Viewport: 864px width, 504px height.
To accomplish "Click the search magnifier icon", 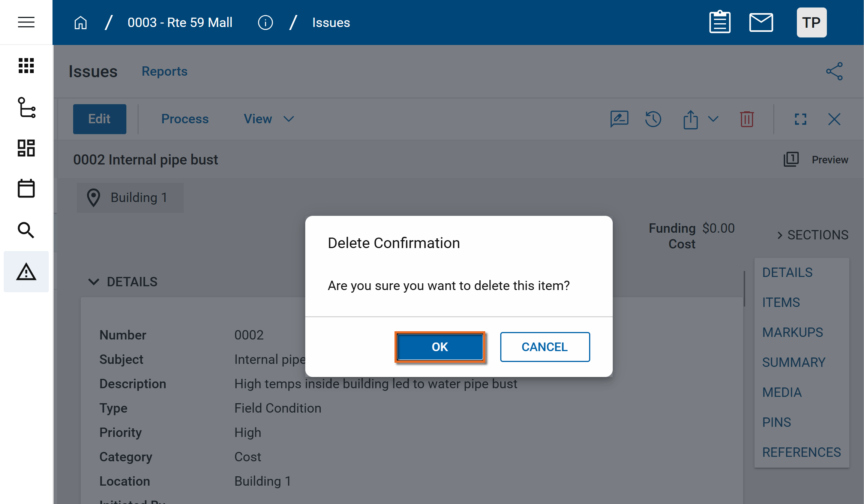I will (26, 230).
